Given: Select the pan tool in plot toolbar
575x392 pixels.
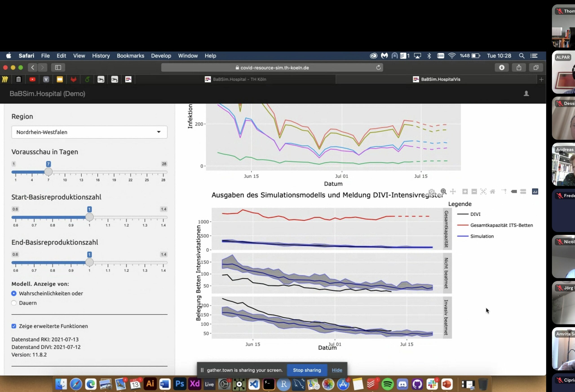Looking at the screenshot, I should [x=453, y=192].
